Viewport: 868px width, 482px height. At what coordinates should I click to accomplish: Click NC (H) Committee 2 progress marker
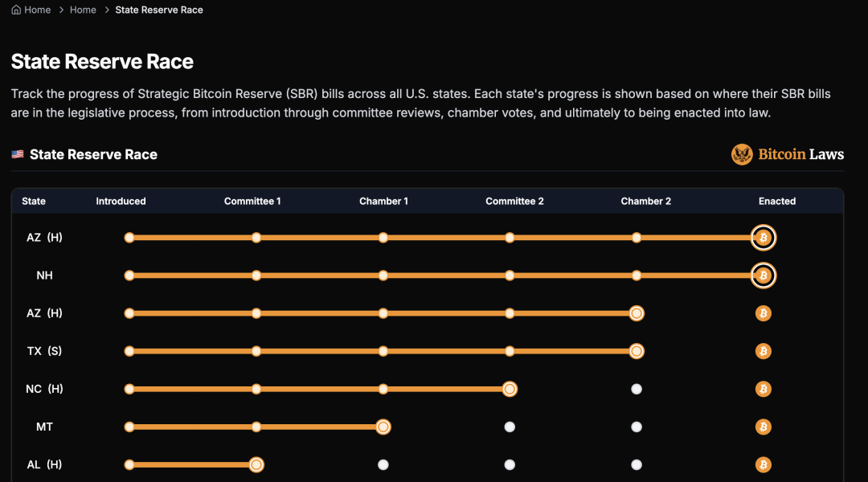[x=510, y=389]
